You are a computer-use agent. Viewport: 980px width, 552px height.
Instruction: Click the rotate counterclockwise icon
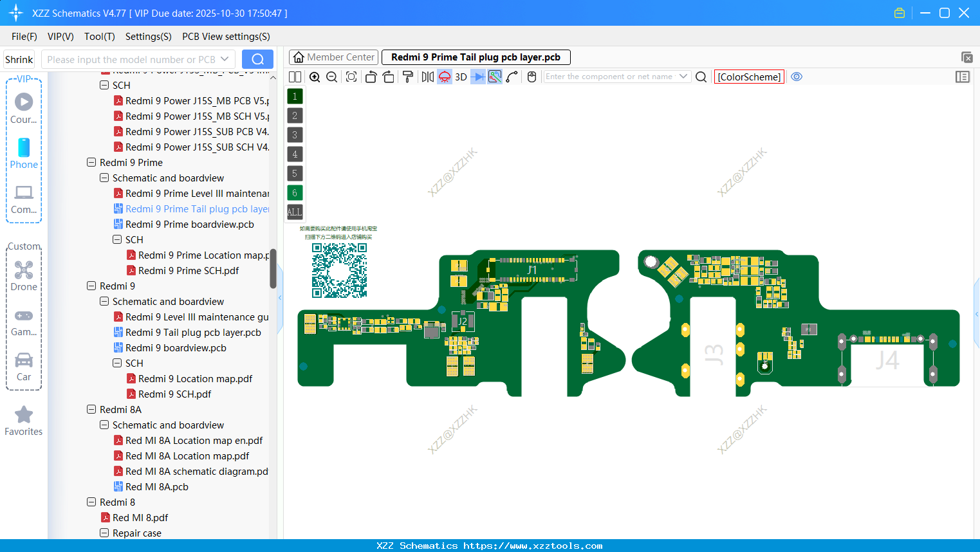(371, 77)
